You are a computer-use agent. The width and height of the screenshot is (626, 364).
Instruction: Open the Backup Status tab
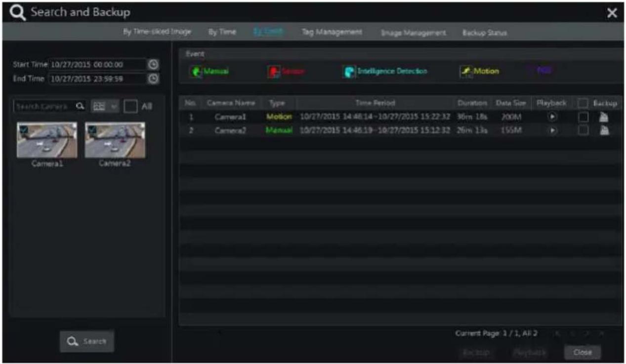pyautogui.click(x=484, y=33)
